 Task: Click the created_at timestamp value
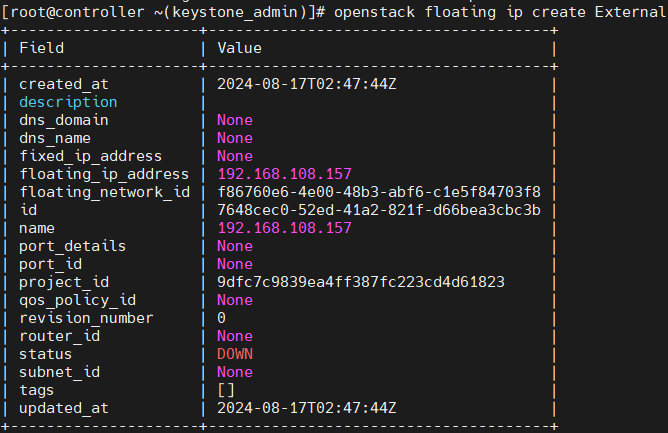pos(307,84)
